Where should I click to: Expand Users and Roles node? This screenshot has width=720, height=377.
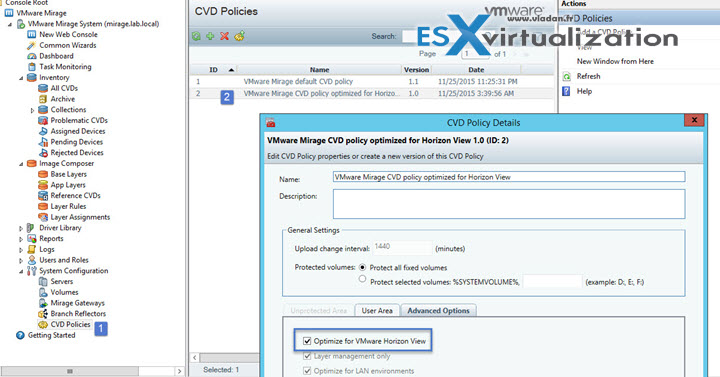21,260
